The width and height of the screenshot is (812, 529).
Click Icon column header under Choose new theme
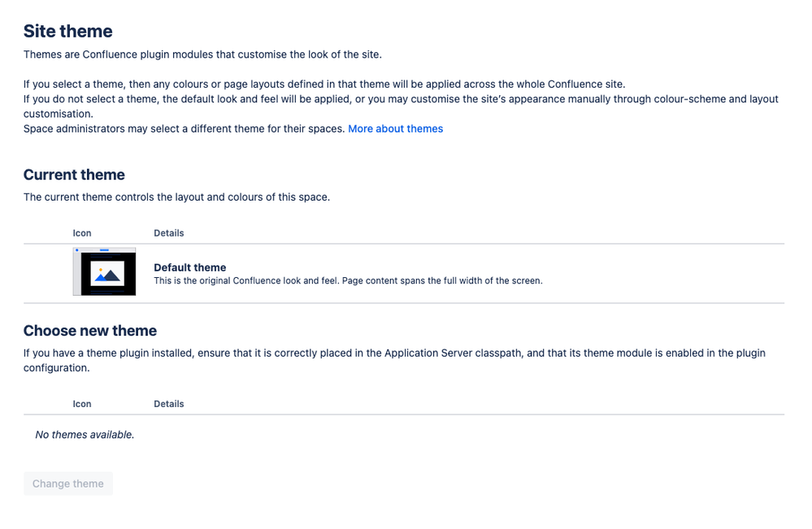tap(82, 404)
